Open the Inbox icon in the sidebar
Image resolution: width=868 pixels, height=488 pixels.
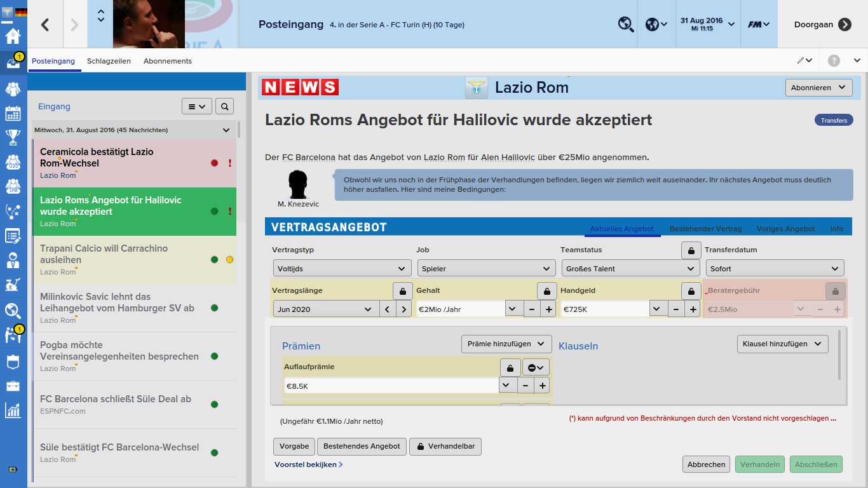click(13, 62)
